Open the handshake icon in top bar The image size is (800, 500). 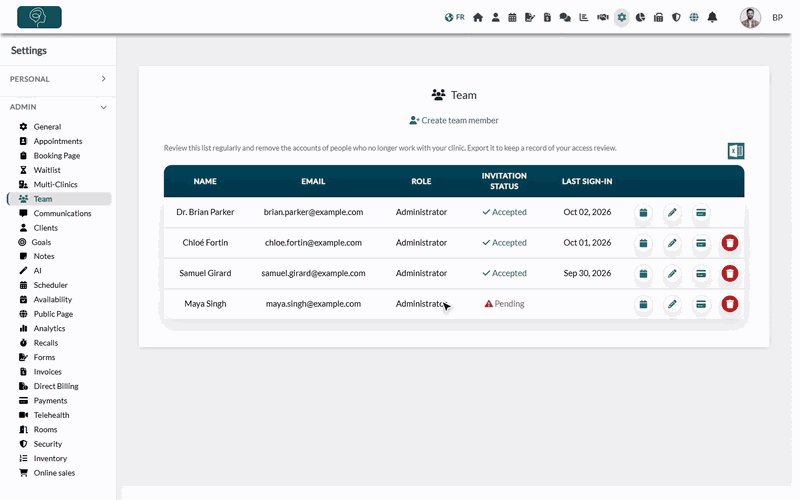coord(603,17)
